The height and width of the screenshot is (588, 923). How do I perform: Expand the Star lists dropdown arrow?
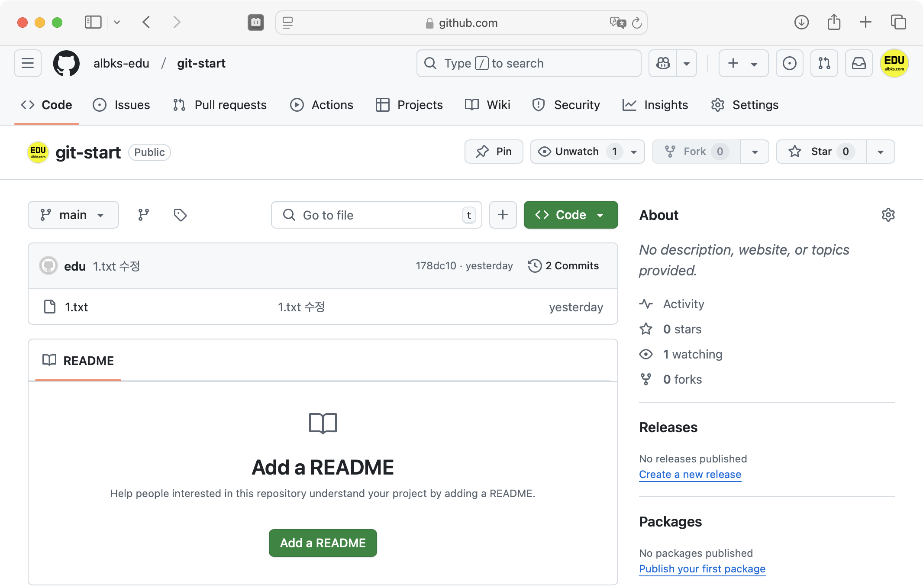pos(880,152)
